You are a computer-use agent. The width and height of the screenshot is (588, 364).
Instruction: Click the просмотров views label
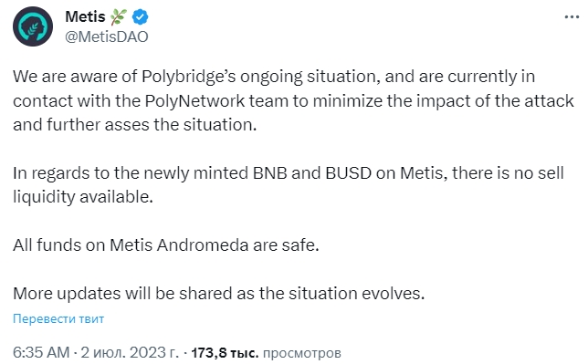coord(302,353)
